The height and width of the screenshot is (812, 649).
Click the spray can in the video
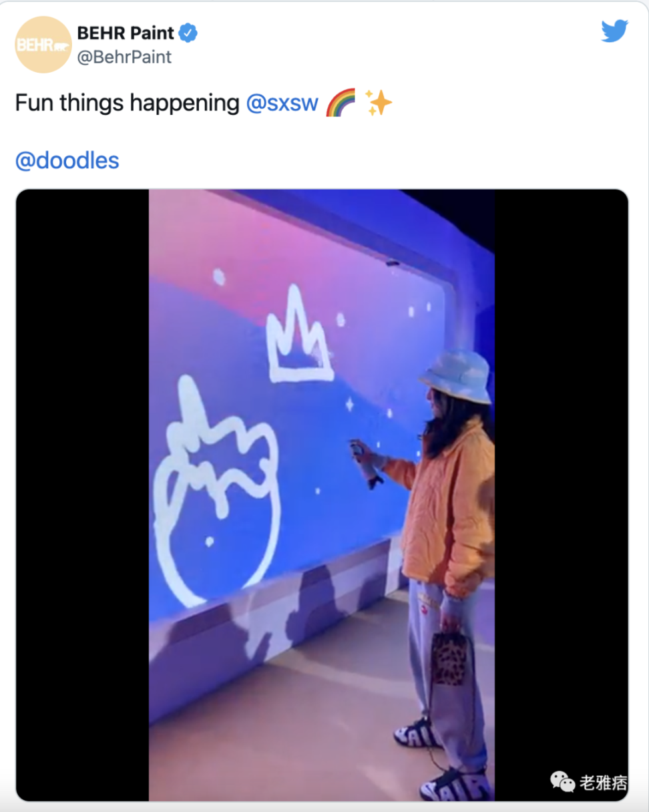click(365, 462)
